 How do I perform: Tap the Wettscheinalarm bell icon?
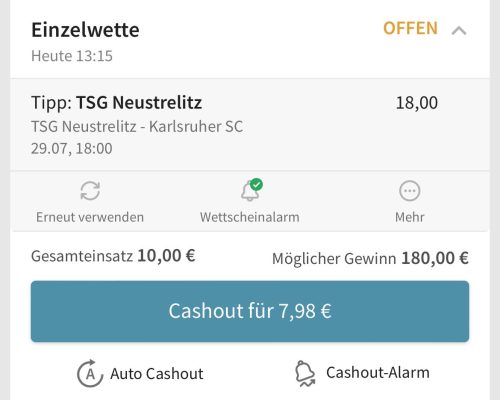click(x=250, y=192)
